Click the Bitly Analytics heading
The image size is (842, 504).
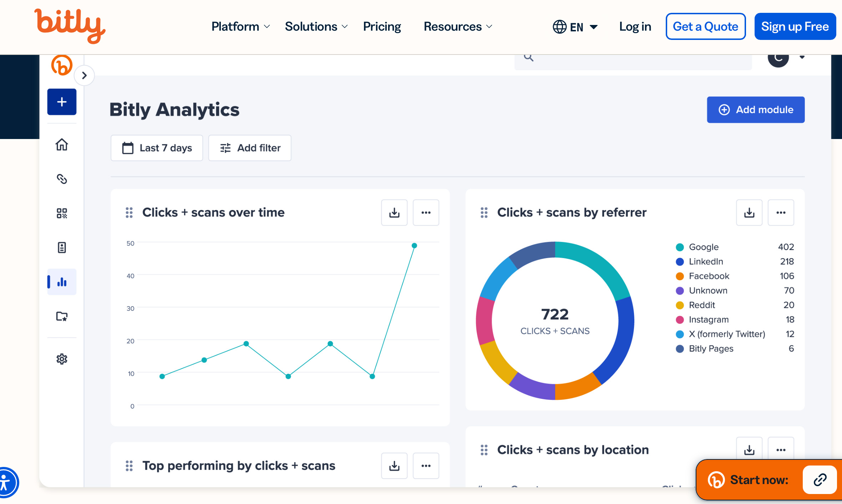(174, 109)
